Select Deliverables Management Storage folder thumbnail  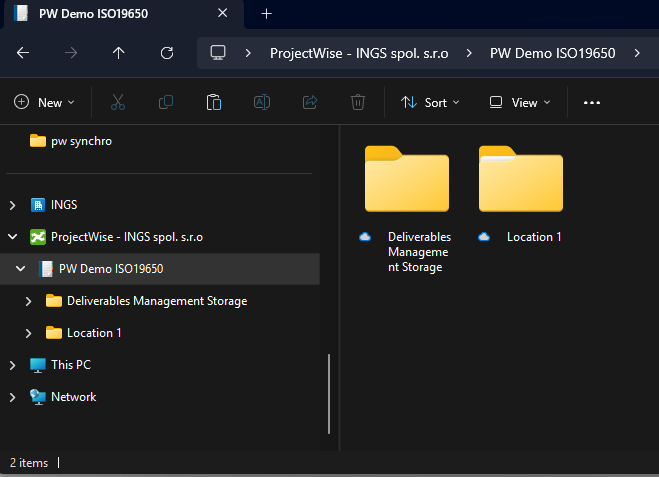tap(407, 179)
